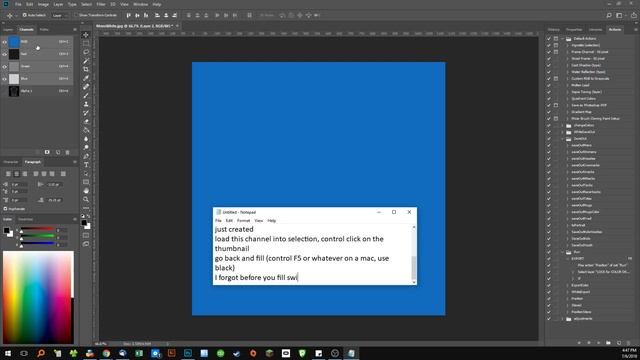The width and height of the screenshot is (640, 360).
Task: Select the Crop tool
Action: [x=86, y=69]
